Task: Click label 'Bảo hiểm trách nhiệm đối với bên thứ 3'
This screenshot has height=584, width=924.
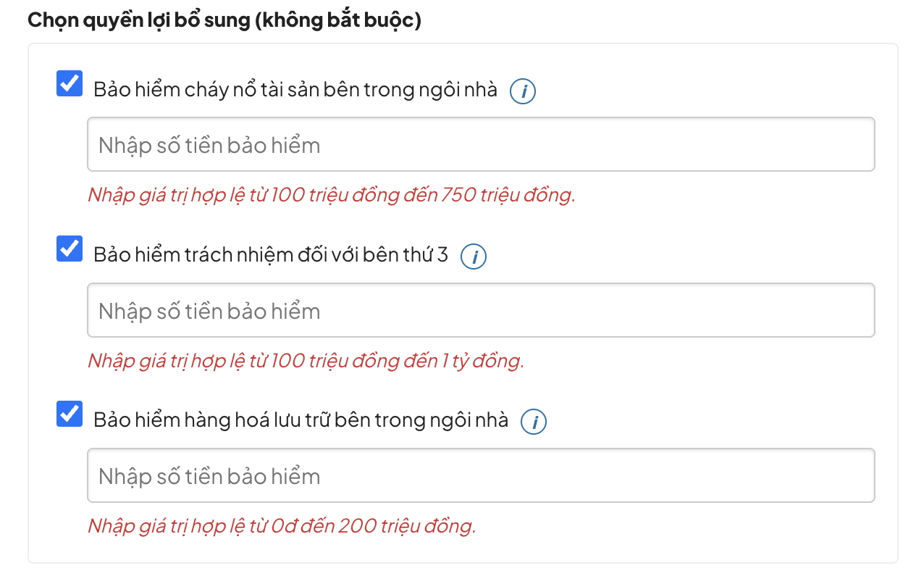Action: pos(271,255)
